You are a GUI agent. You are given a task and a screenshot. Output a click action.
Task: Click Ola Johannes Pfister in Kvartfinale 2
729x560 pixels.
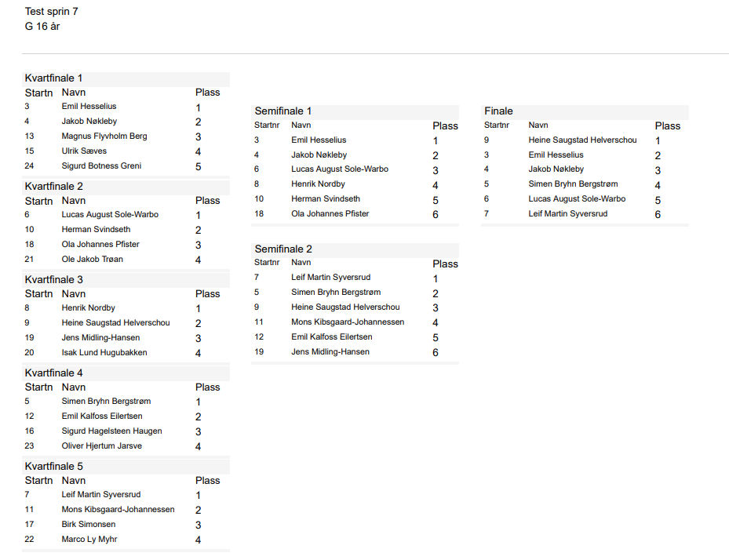tap(100, 245)
